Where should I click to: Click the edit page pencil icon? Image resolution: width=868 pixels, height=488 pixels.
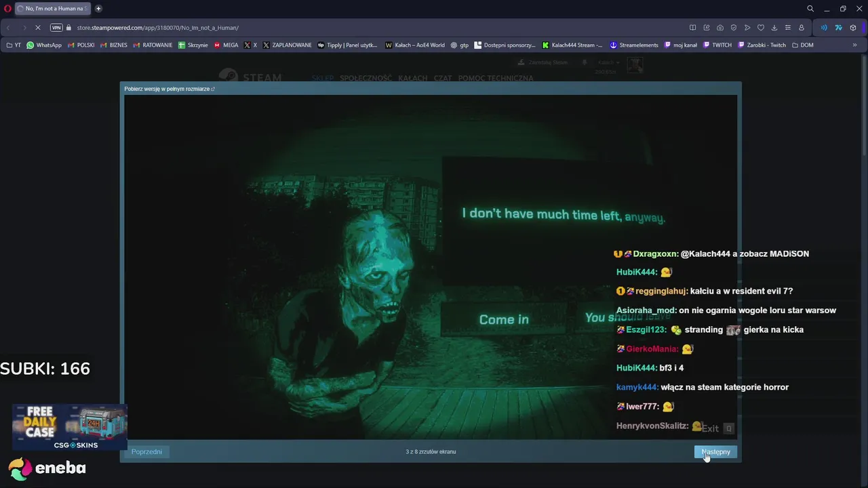(706, 28)
